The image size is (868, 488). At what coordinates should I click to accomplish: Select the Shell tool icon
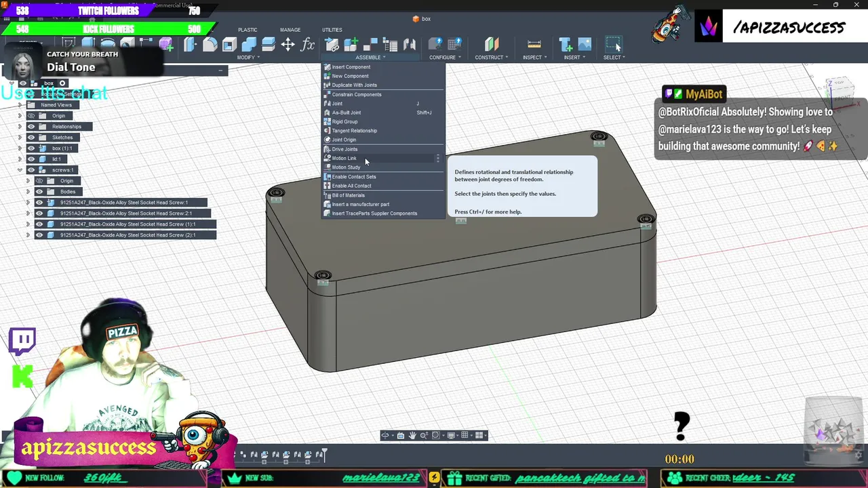tap(229, 45)
